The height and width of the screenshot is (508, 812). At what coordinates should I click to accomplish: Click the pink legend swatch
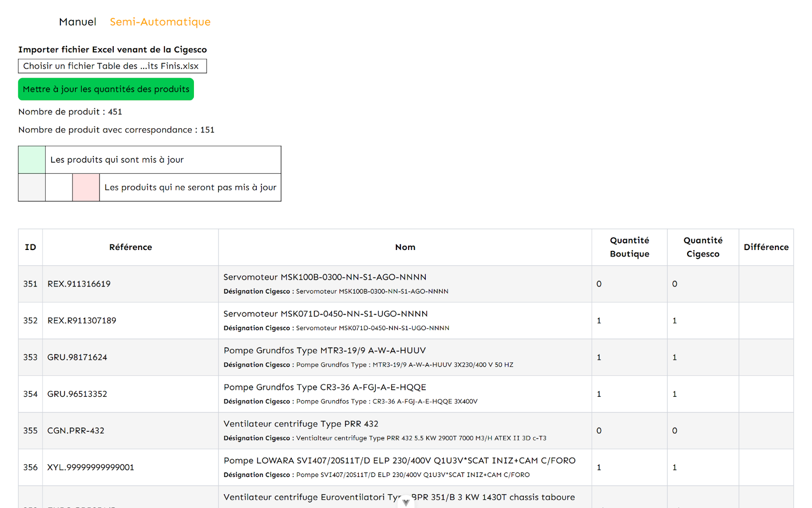tap(86, 187)
